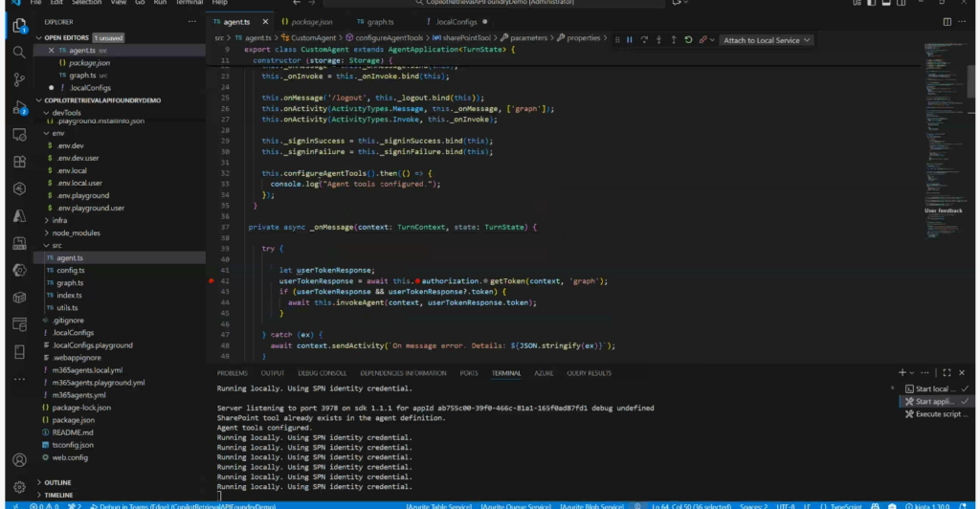
Task: Open the Attach to Local Service dropdown
Action: [767, 40]
